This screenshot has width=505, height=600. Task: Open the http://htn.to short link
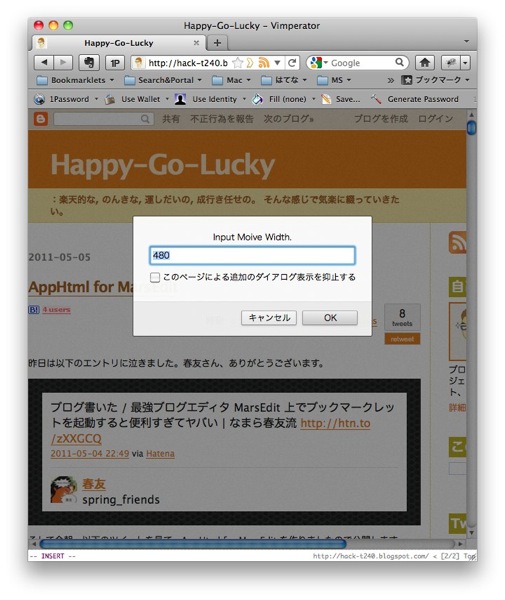click(x=335, y=423)
